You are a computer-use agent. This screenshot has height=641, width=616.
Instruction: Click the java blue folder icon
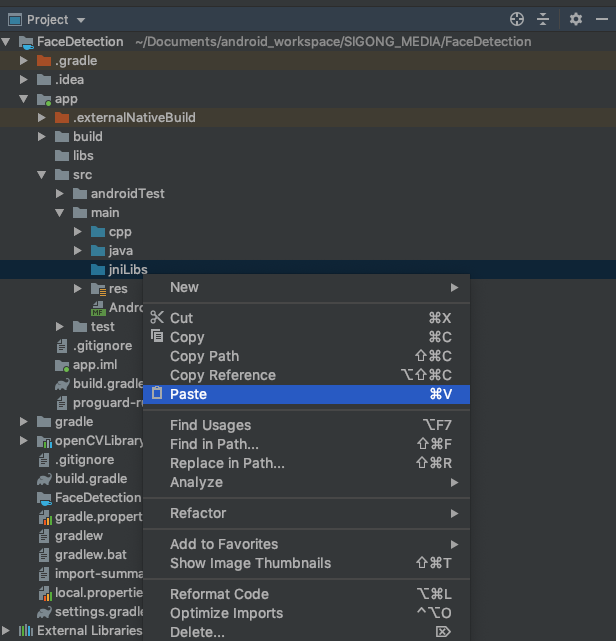tap(98, 251)
